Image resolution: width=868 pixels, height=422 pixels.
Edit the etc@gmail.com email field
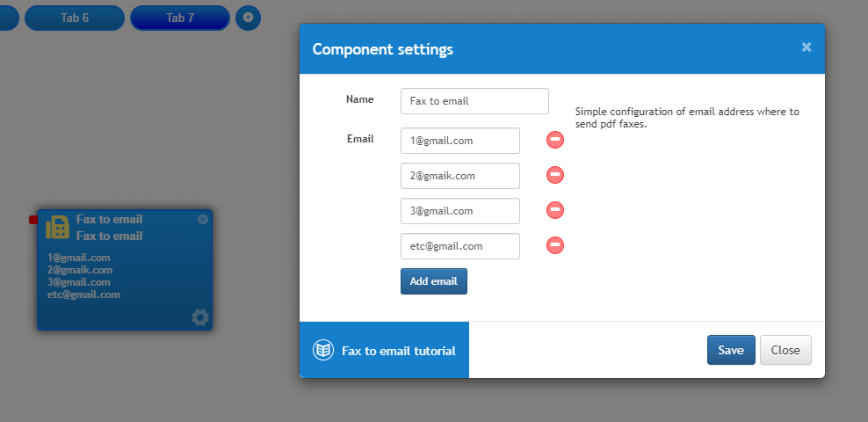[x=460, y=246]
